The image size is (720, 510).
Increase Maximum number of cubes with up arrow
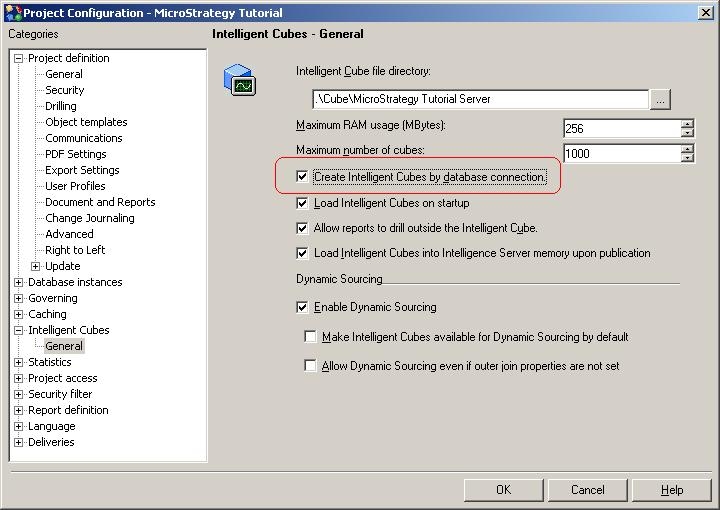pyautogui.click(x=687, y=149)
